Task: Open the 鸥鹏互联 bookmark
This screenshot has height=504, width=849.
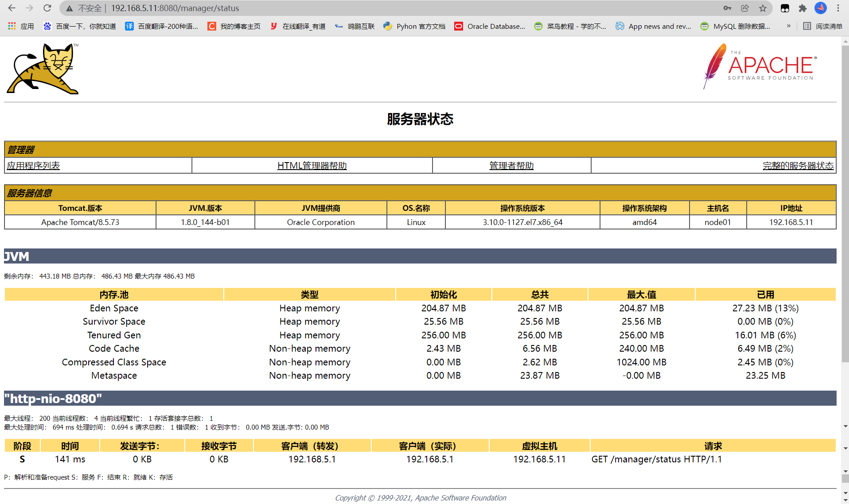Action: point(354,26)
